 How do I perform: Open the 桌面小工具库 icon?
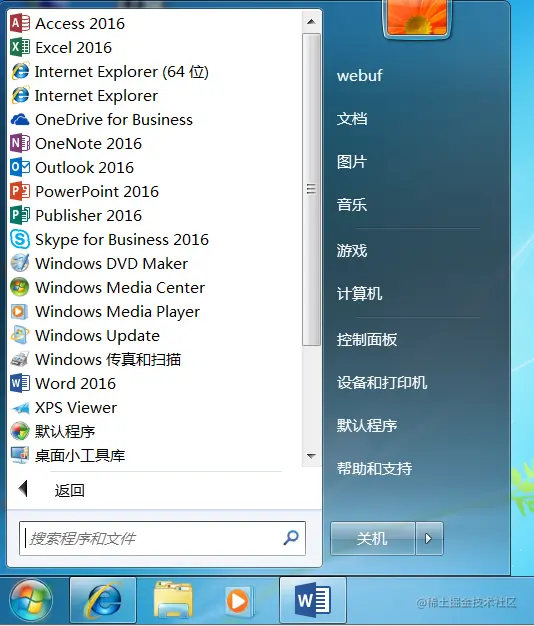(x=20, y=455)
